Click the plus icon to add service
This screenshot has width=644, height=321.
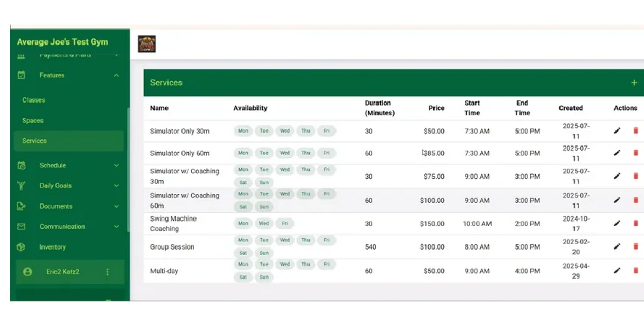pos(634,83)
